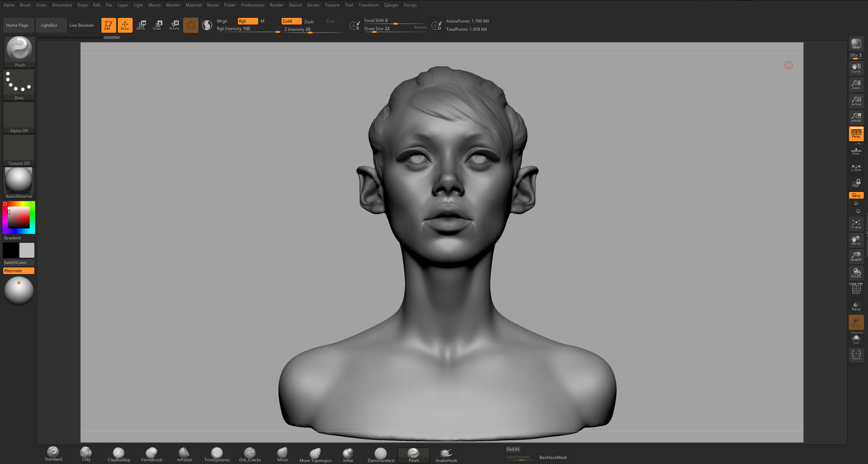
Task: Choose the SnakeHook brush
Action: [x=446, y=454]
